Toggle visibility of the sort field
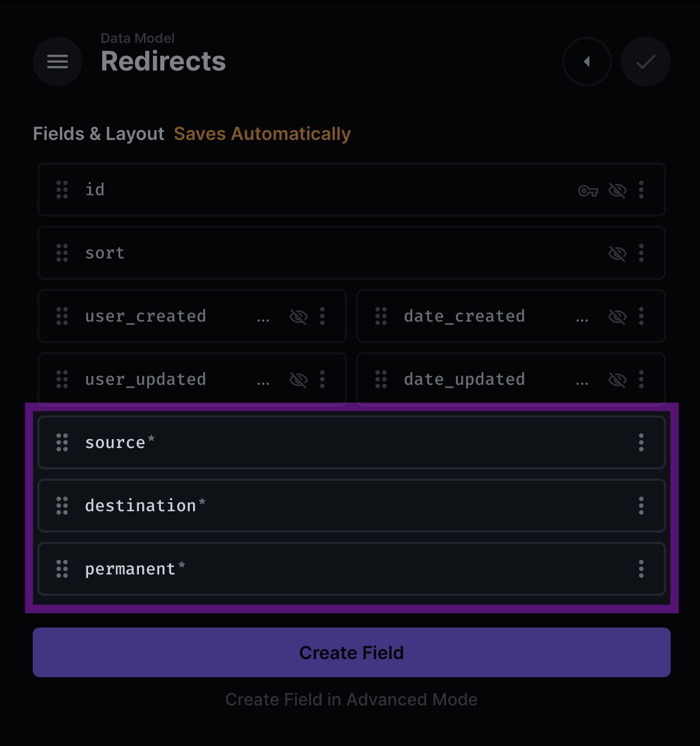The width and height of the screenshot is (700, 746). click(618, 253)
